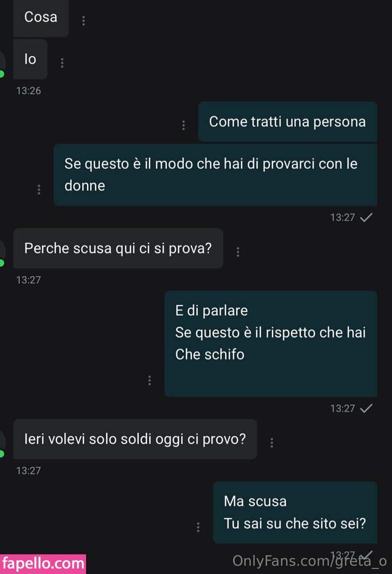Viewport: 392px width, 574px height.
Task: Open three-dot menu for 'Che schifo' message
Action: [x=149, y=380]
